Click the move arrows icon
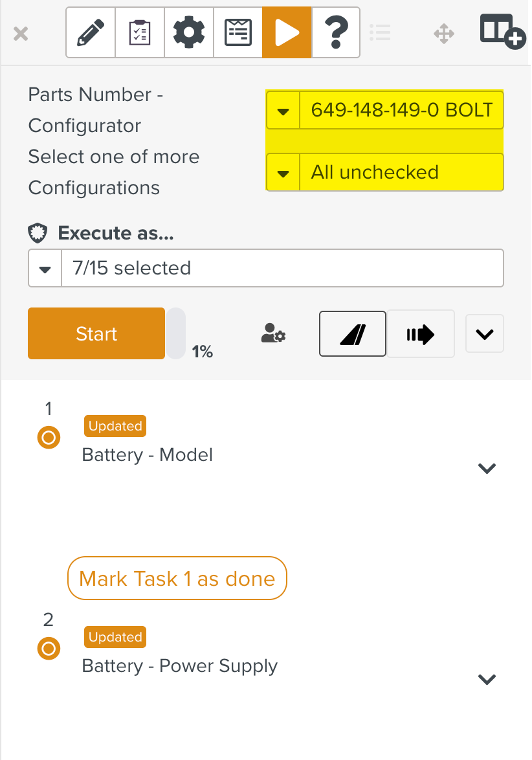This screenshot has width=532, height=760. (444, 33)
